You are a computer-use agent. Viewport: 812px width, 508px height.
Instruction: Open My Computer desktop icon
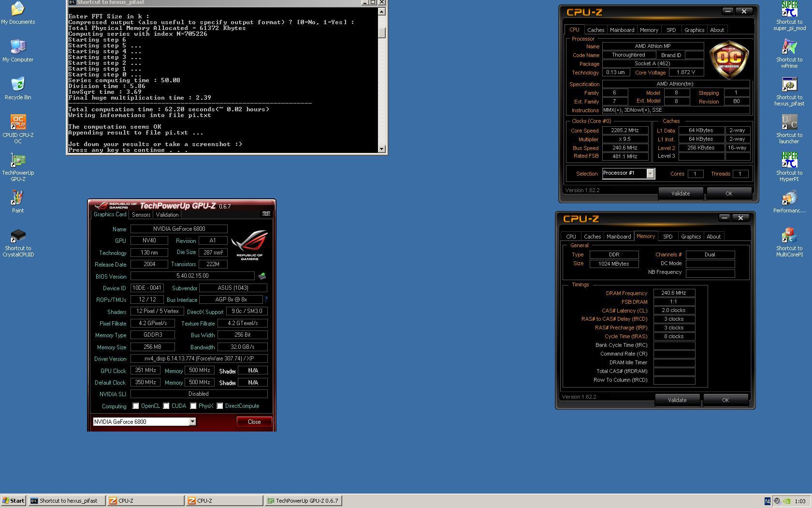pyautogui.click(x=18, y=50)
